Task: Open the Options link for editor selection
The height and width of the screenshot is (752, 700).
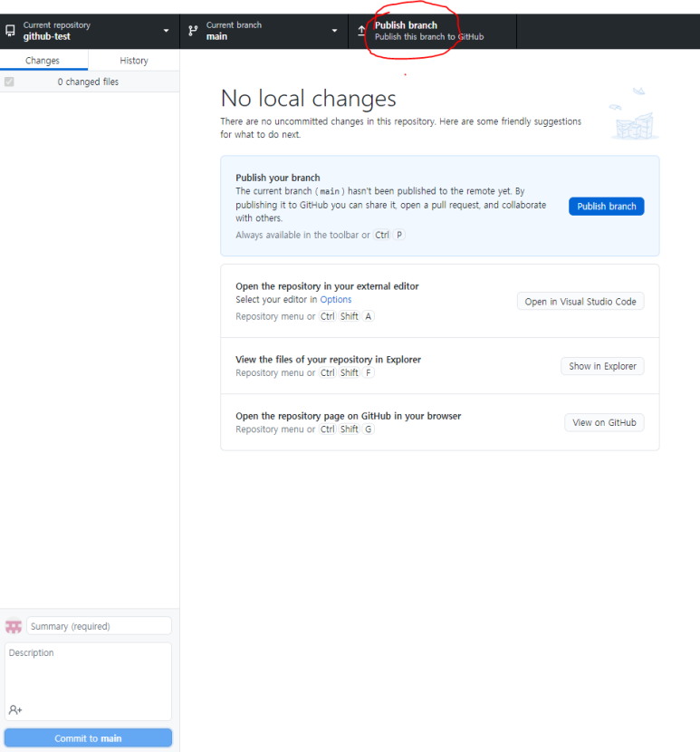Action: click(x=336, y=299)
